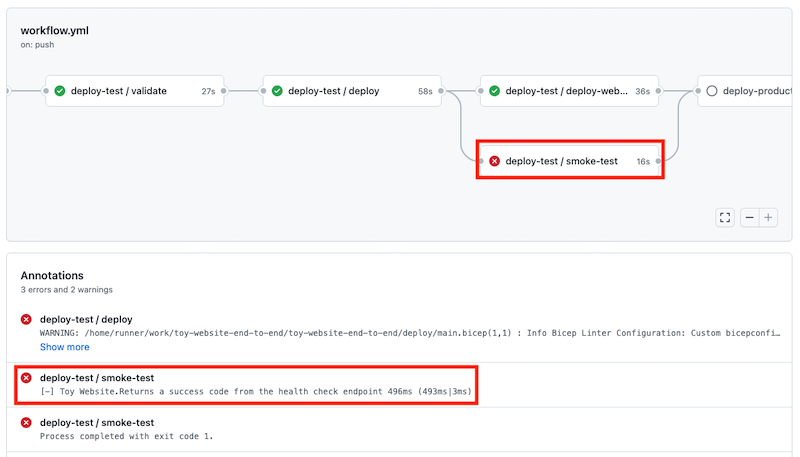
Task: Open smoke-test annotation with exit code 1
Action: pos(97,423)
